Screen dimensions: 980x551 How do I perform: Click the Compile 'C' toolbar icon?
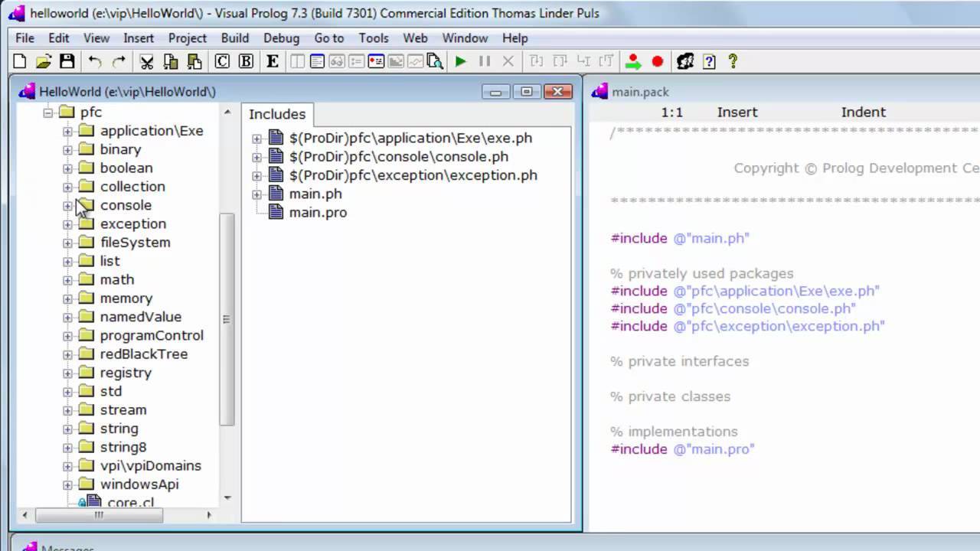pos(222,62)
